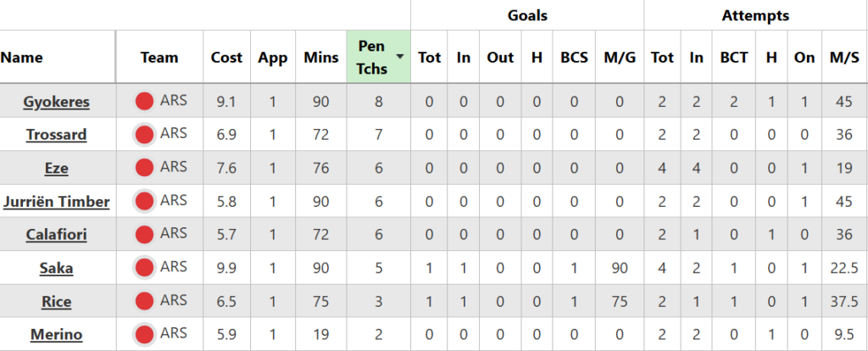The image size is (868, 351).
Task: Click the M/G column header
Action: (620, 57)
